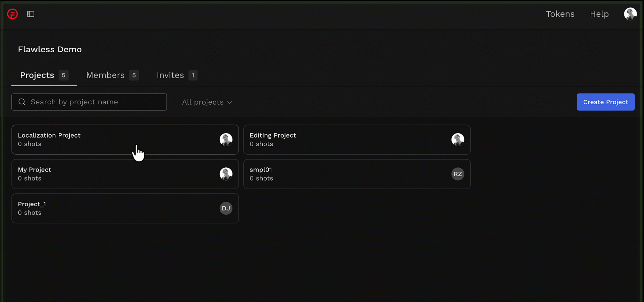Open the All projects filter dropdown
Screen dimensions: 644x302
207,102
